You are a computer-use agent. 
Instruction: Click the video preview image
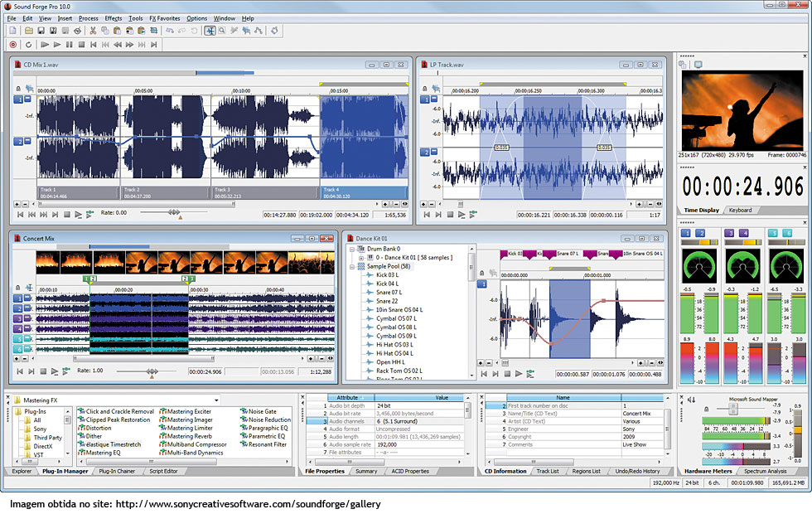pos(742,110)
